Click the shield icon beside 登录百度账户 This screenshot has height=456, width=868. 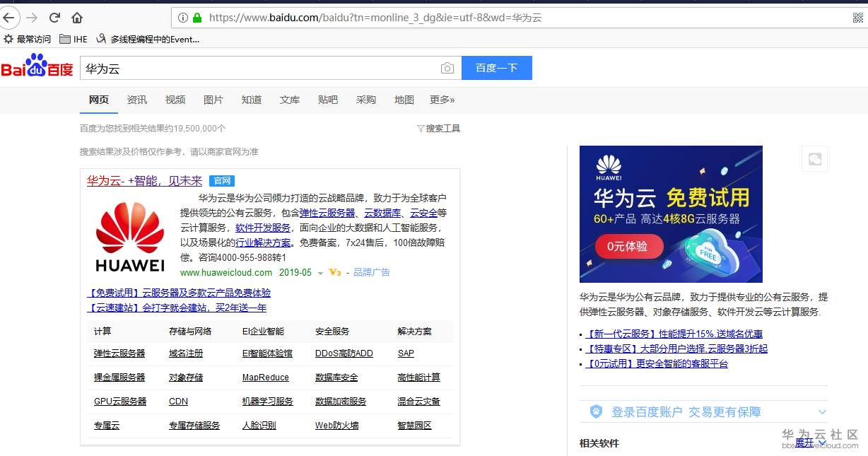[x=597, y=411]
